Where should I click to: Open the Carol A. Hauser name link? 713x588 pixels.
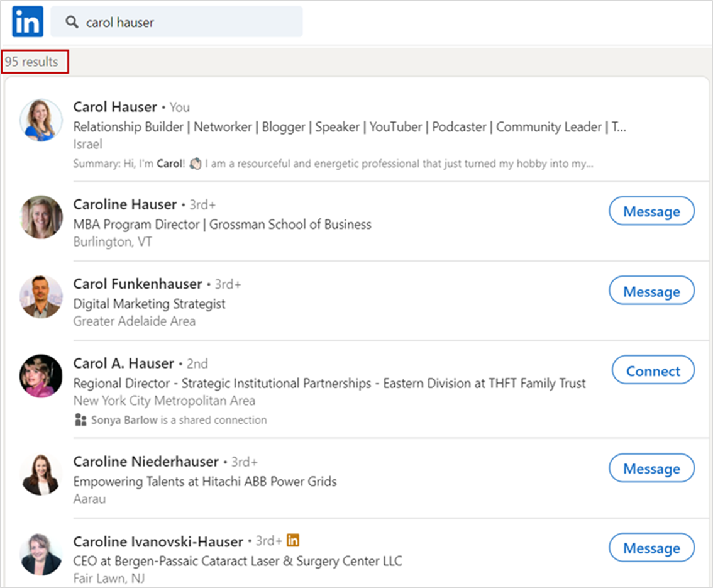124,363
